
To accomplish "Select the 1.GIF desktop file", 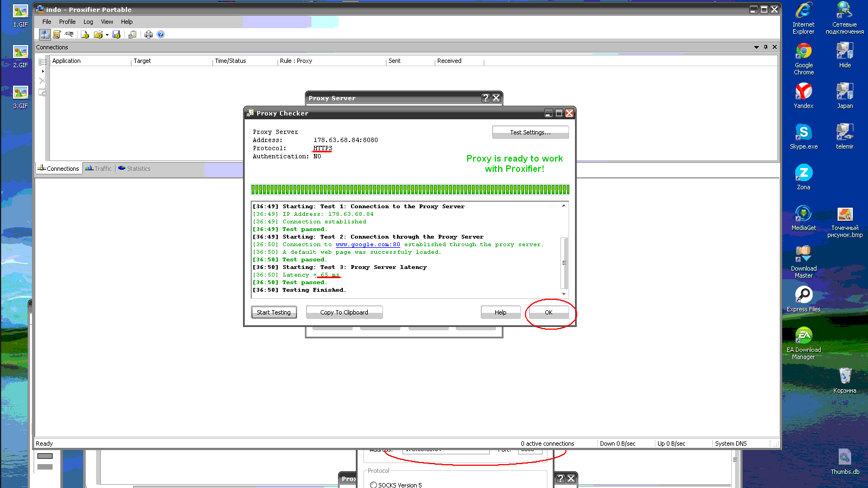I will (21, 16).
